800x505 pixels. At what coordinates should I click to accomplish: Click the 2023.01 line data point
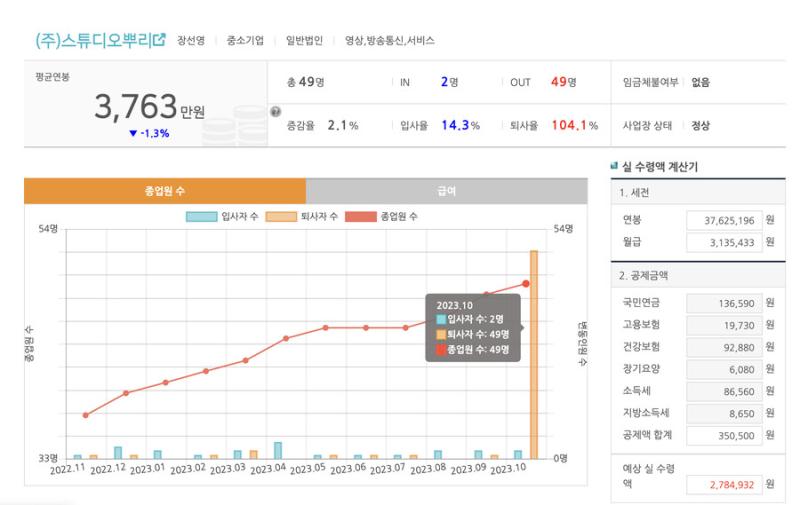tap(165, 382)
